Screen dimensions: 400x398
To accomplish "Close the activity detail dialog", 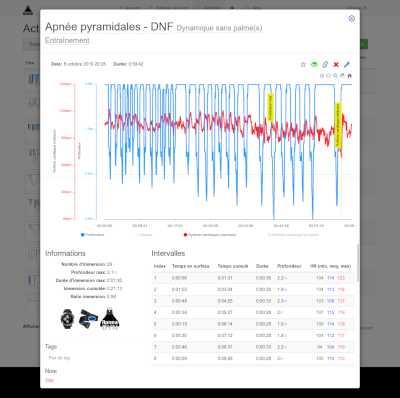I will tap(351, 19).
